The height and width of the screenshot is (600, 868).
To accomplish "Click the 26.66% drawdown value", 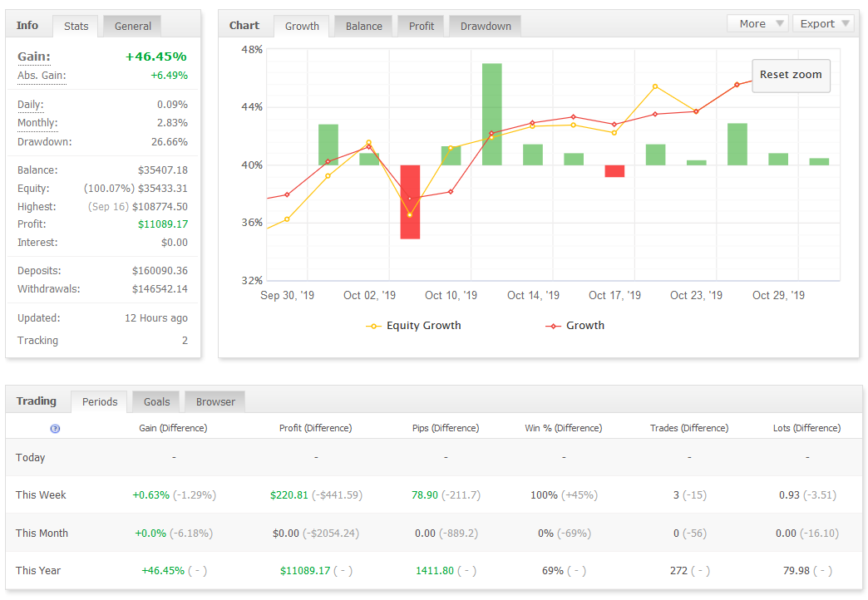I will point(170,142).
